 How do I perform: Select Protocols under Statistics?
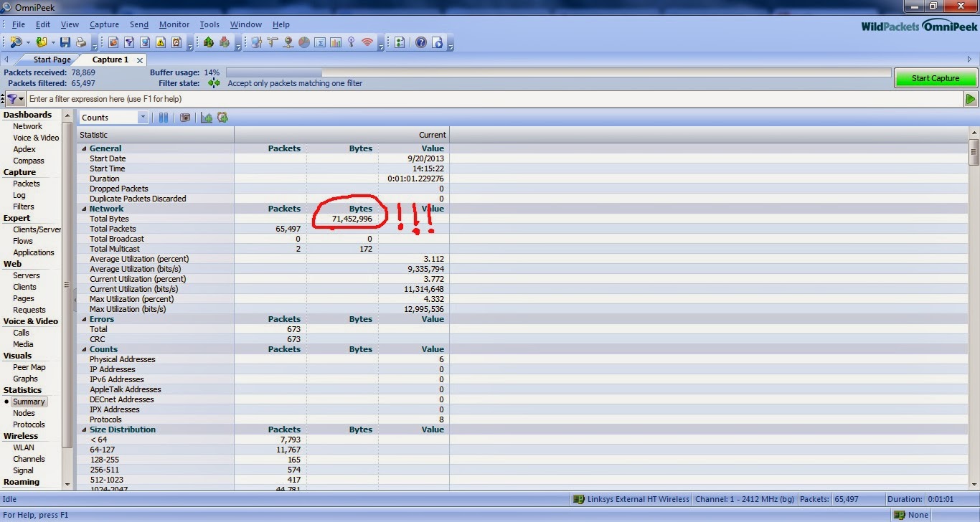tap(29, 424)
